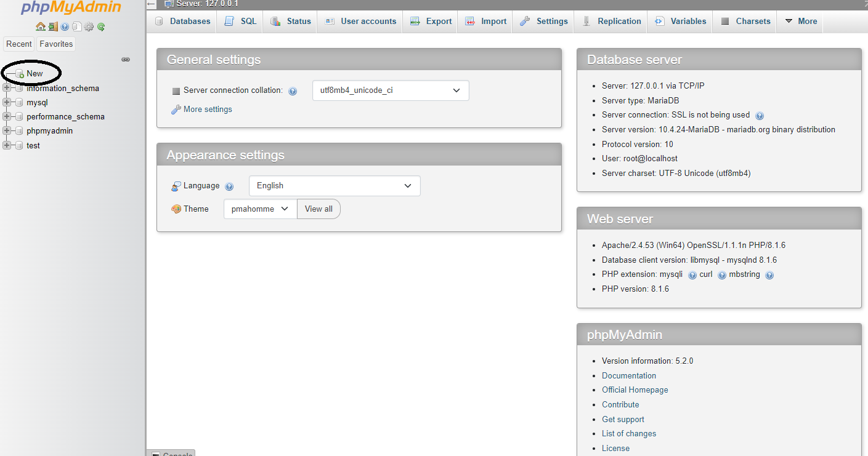Switch to the Databases tab
868x456 pixels.
coord(182,21)
